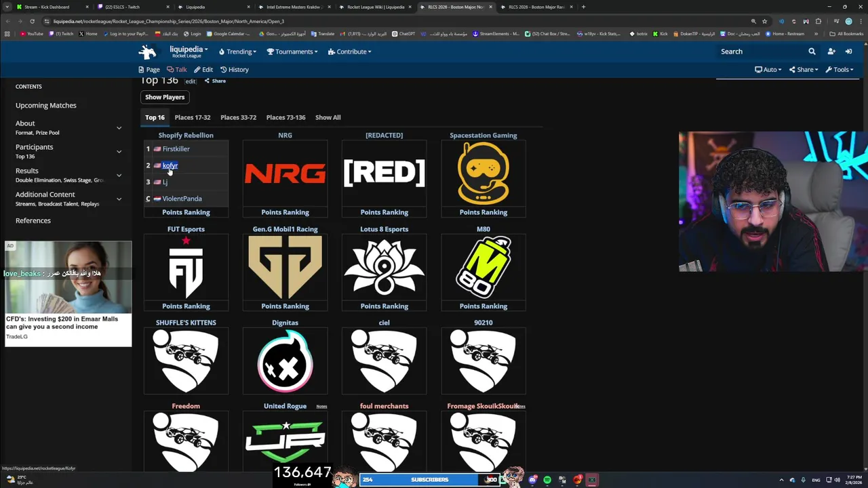Click the [REDACTED] team logo
868x488 pixels.
(x=384, y=174)
